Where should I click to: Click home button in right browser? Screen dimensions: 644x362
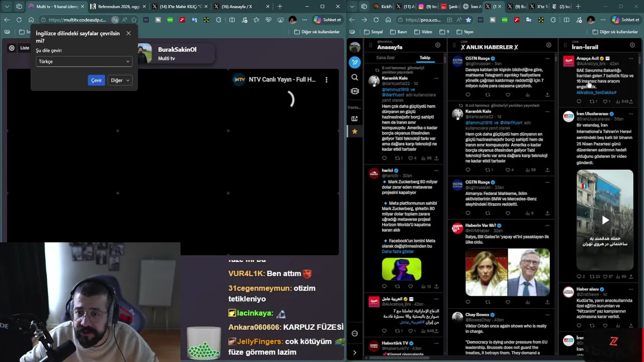(388, 20)
